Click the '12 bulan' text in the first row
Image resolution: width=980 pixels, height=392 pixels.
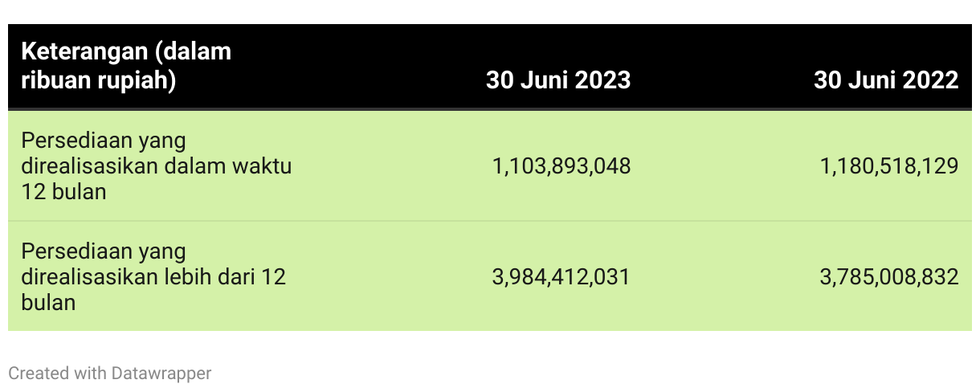coord(63,192)
